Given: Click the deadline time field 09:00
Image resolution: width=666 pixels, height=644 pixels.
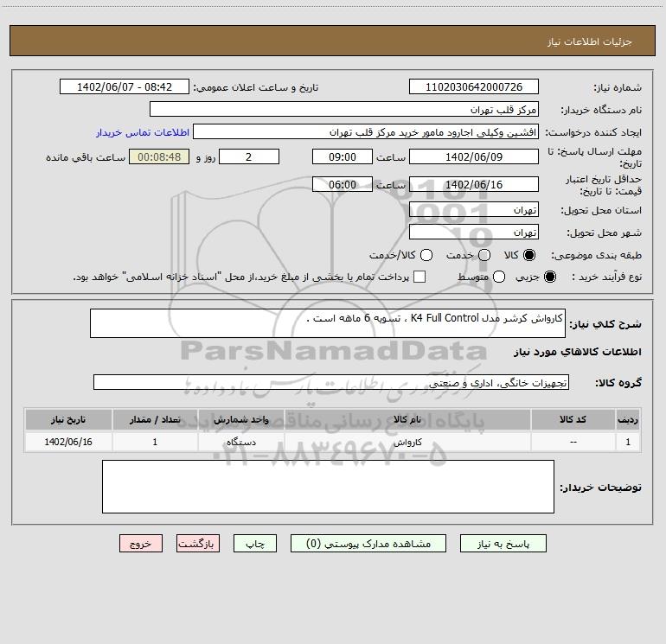Looking at the screenshot, I should tap(343, 156).
